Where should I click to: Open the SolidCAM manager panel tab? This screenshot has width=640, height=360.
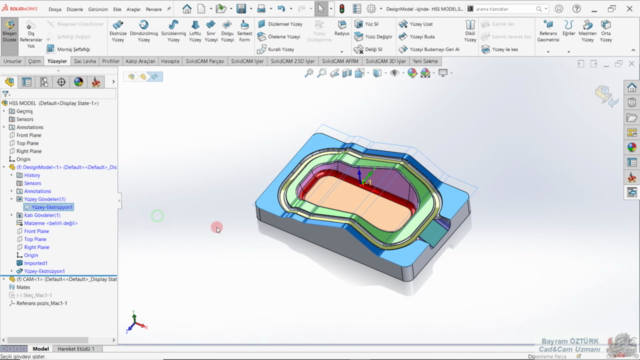point(96,82)
